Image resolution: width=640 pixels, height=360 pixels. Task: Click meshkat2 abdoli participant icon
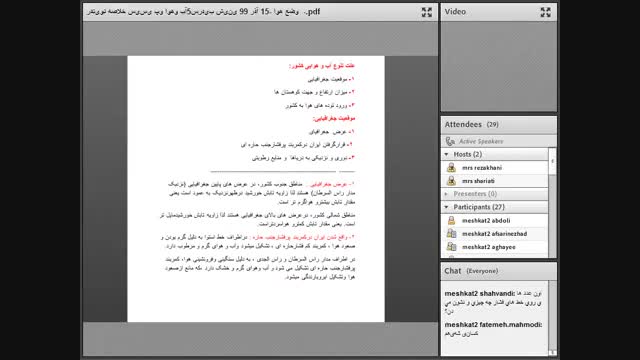[x=451, y=220]
